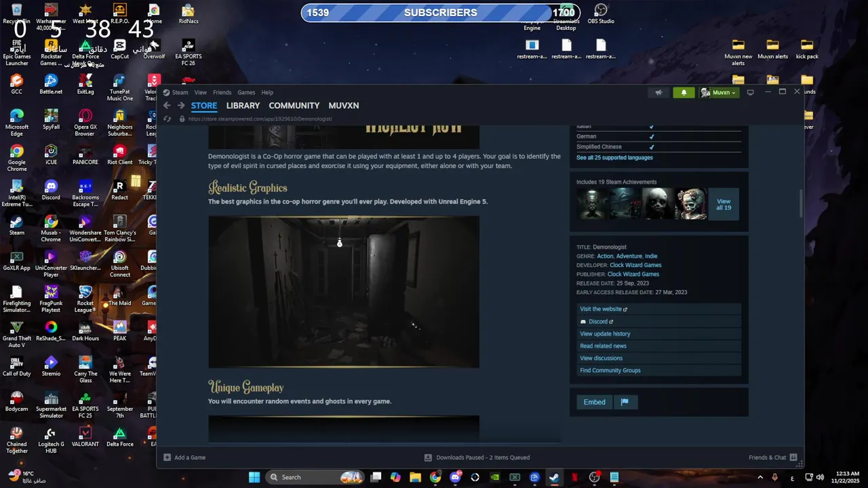View all 19 achievements
The width and height of the screenshot is (868, 488).
[724, 204]
